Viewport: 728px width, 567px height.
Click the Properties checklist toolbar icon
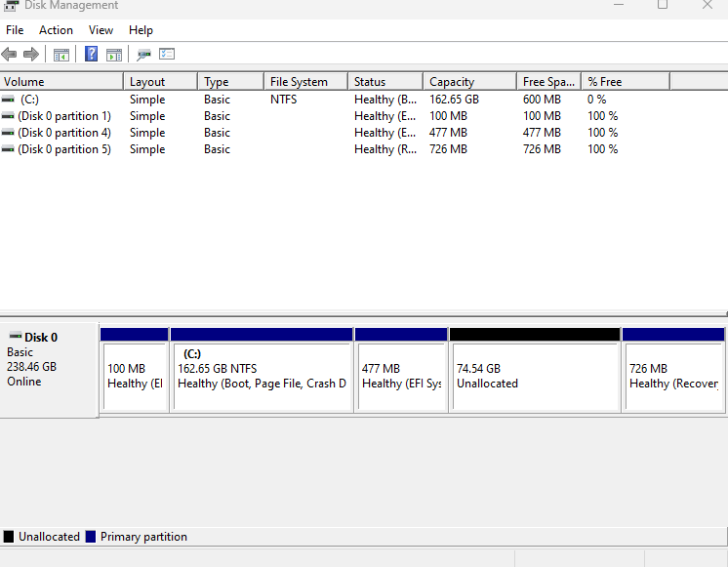(x=167, y=54)
